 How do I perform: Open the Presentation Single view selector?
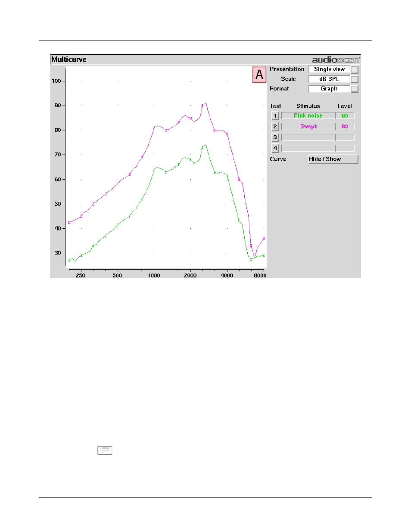point(329,69)
